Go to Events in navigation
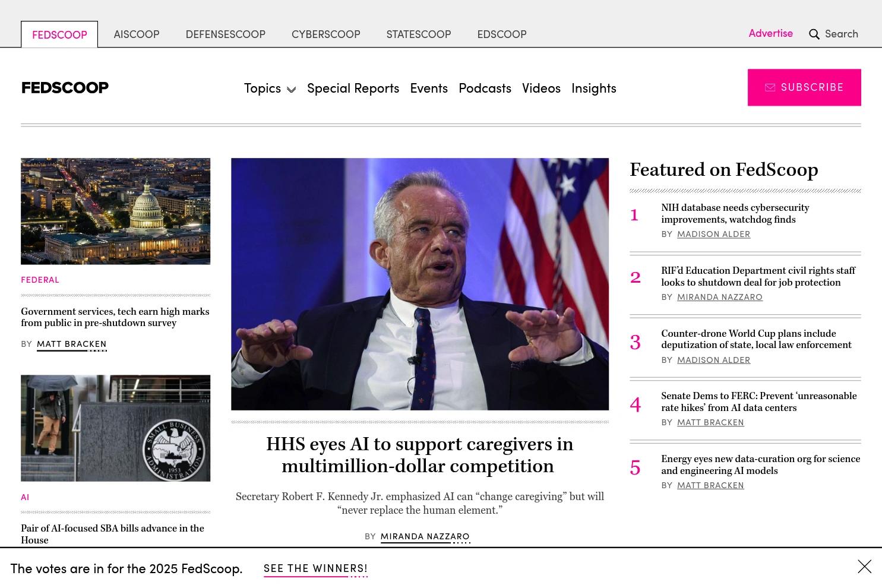Image resolution: width=882 pixels, height=588 pixels. 429,88
